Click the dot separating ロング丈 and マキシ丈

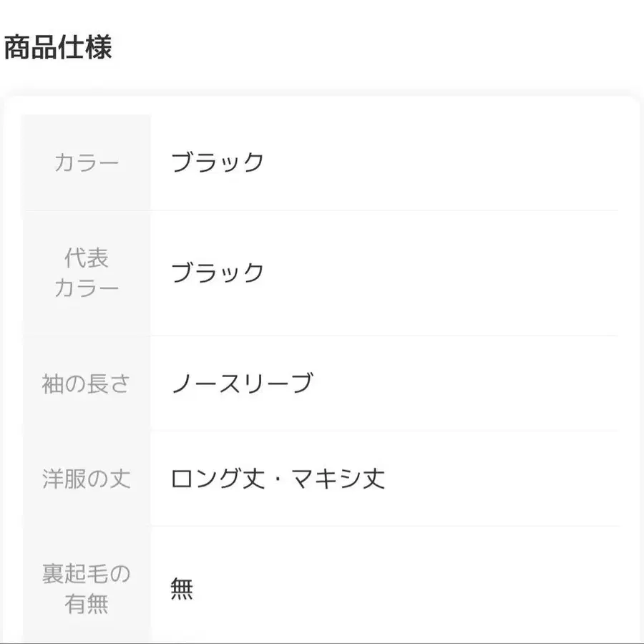[278, 479]
